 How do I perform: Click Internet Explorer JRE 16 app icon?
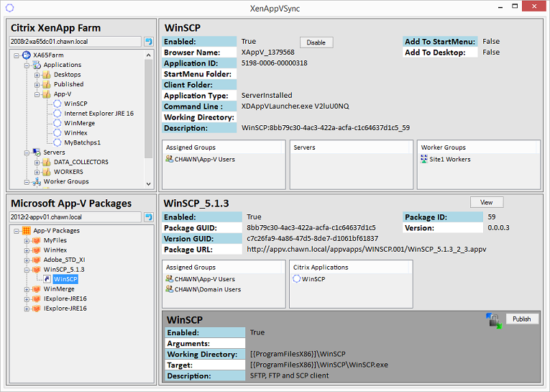point(58,114)
